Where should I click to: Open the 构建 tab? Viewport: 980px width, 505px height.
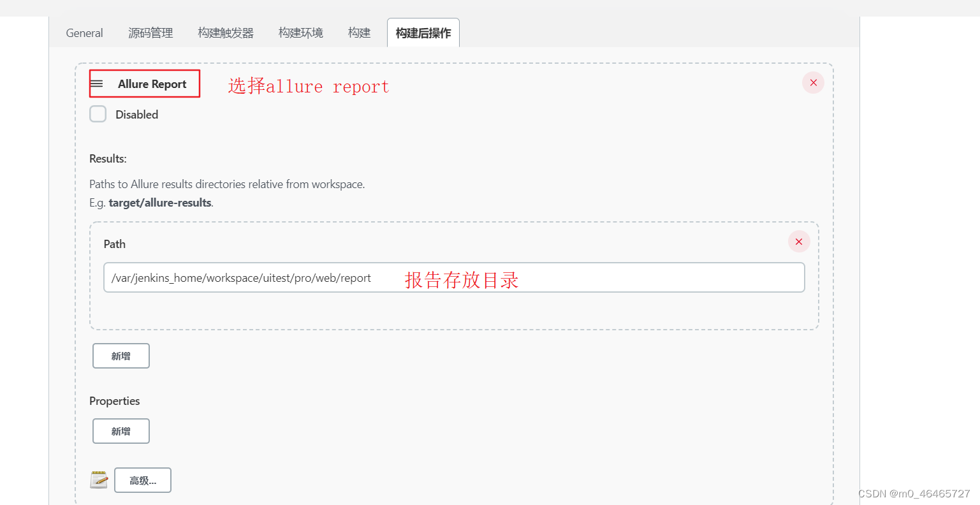[x=359, y=33]
